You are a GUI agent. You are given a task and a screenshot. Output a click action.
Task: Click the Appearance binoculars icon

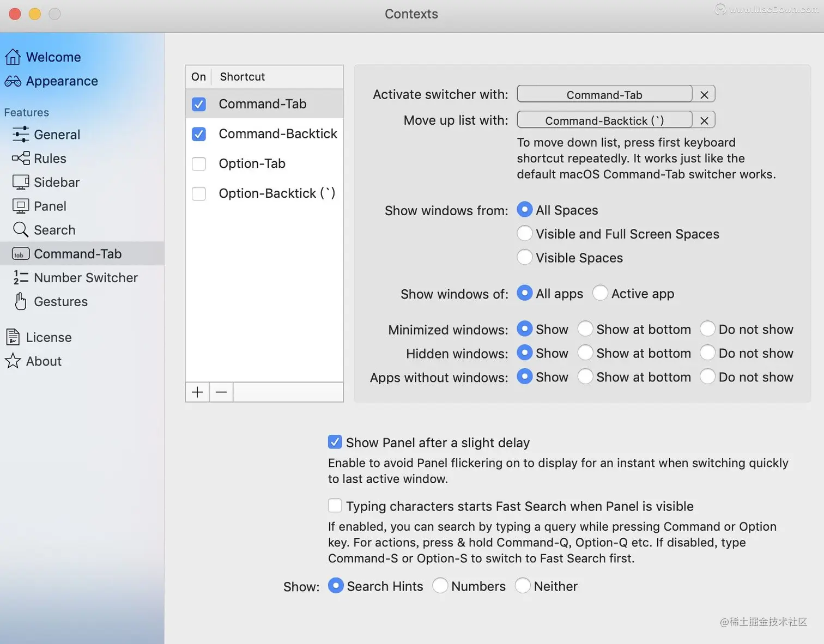tap(13, 81)
